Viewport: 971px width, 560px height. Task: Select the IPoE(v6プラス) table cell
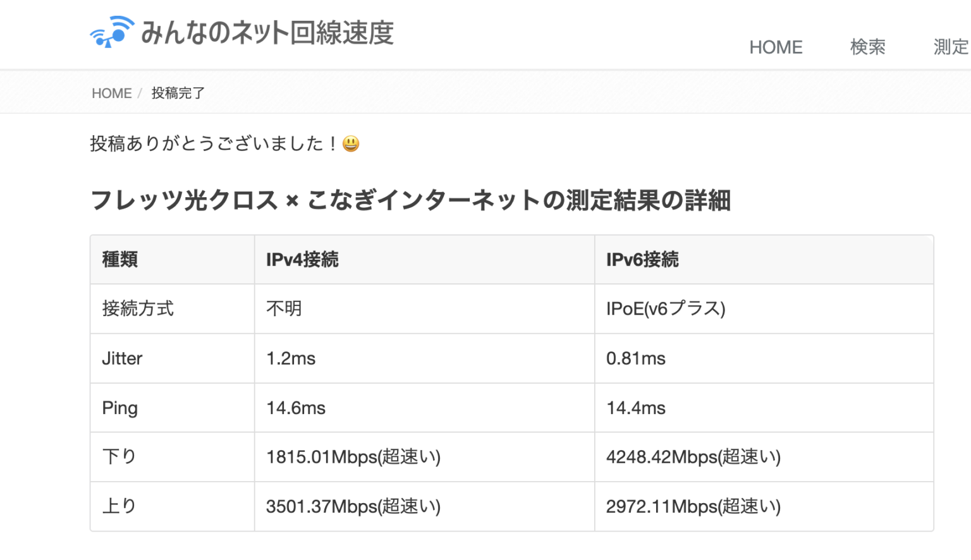click(665, 309)
